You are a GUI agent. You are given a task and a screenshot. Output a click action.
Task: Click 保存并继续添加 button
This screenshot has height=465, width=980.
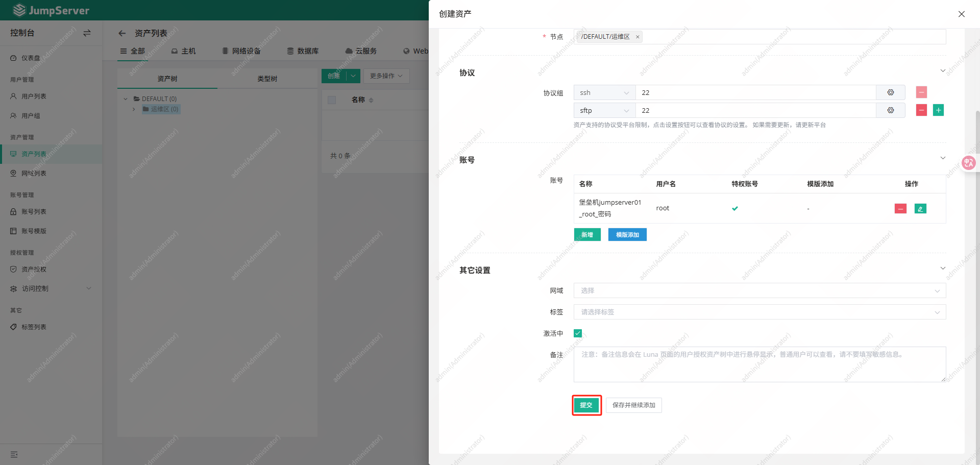[x=634, y=405]
